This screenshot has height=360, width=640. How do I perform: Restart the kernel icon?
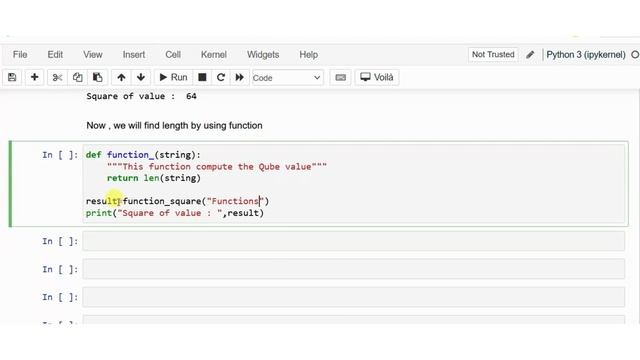pos(221,77)
